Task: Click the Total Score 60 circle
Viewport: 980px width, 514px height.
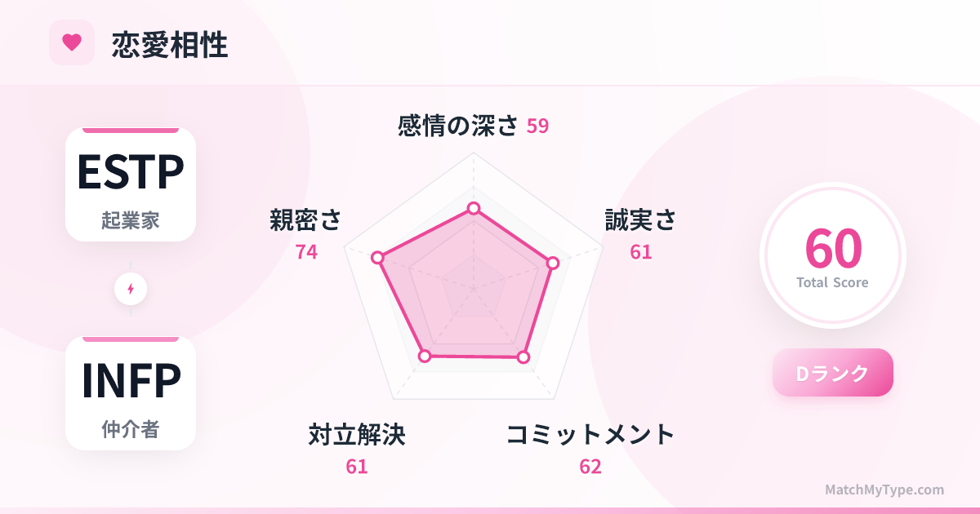Action: [x=832, y=255]
